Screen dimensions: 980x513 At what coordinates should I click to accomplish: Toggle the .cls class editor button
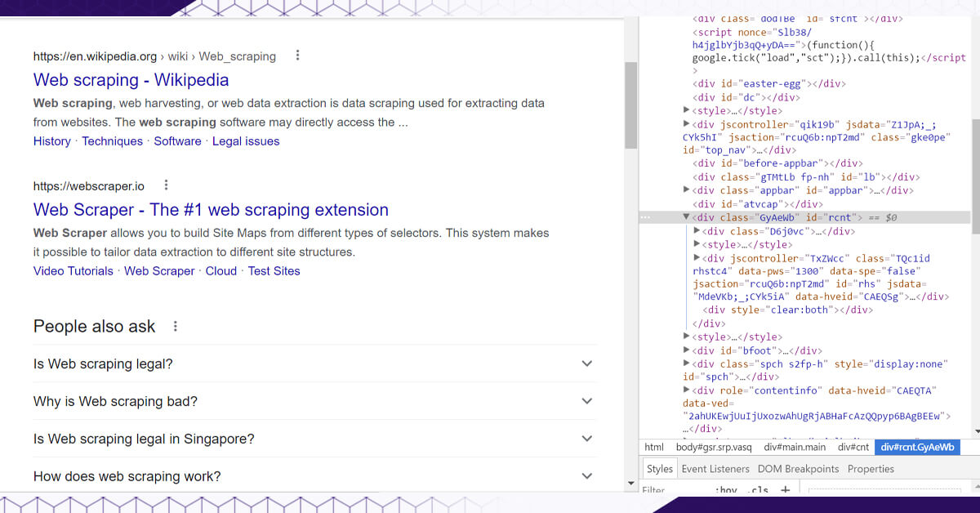pyautogui.click(x=759, y=490)
